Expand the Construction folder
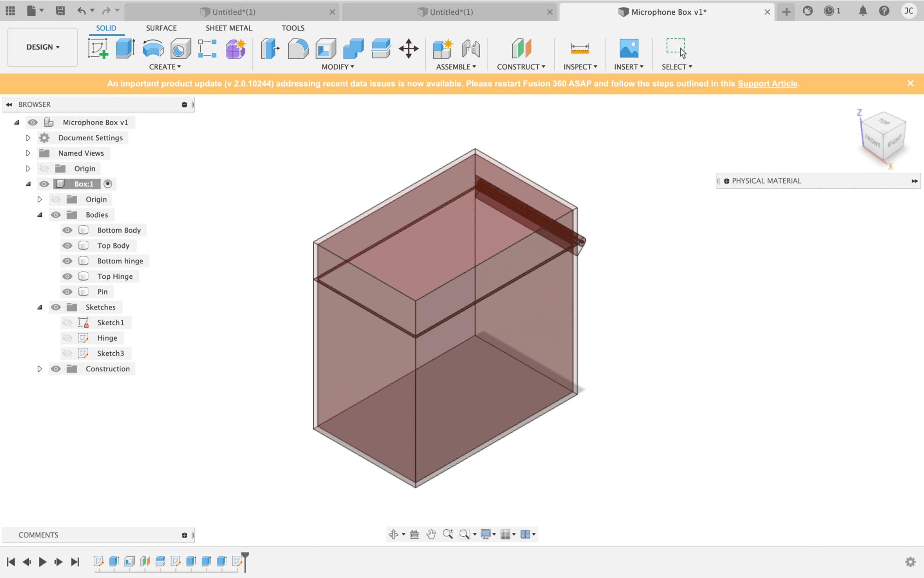 [x=40, y=369]
